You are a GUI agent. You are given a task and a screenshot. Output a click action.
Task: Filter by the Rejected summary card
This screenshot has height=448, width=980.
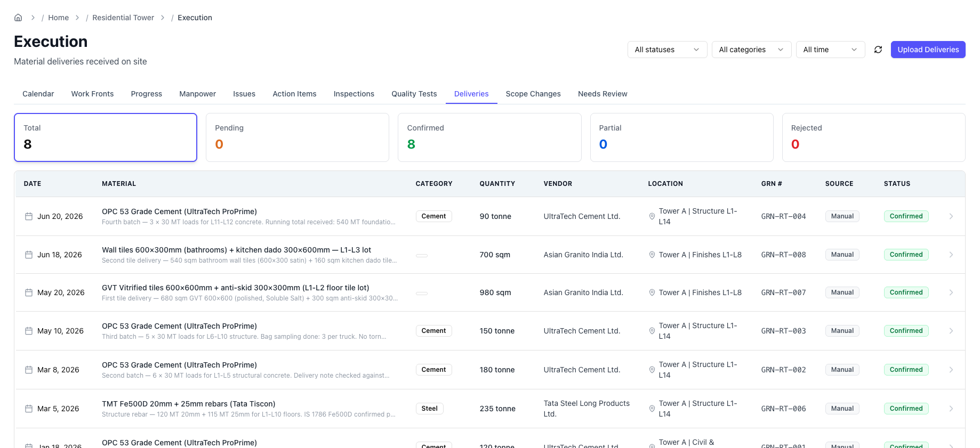click(873, 137)
